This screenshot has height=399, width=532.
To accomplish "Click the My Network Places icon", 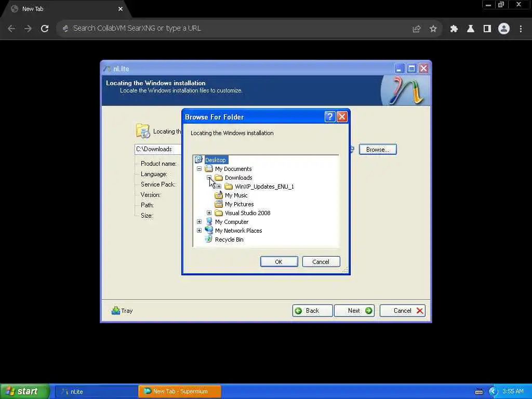I will [x=209, y=230].
